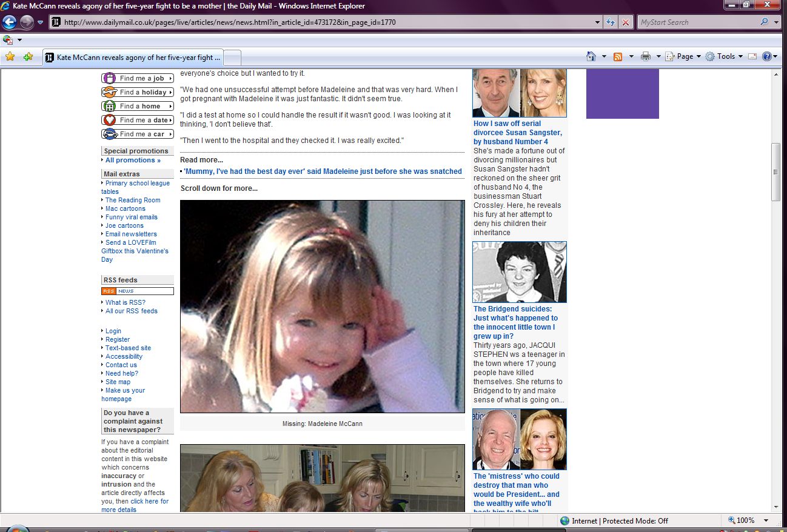787x532 pixels.
Task: Click the Add to Favorites icon
Action: pos(28,57)
